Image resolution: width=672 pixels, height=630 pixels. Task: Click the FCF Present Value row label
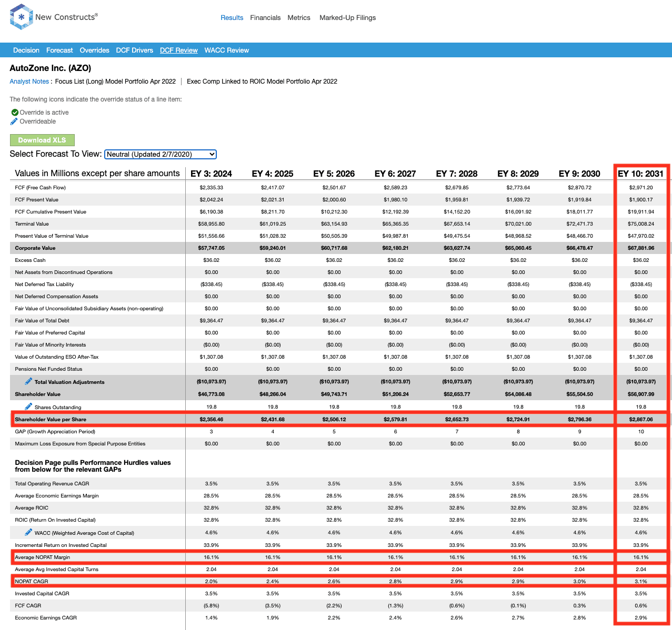tap(37, 200)
